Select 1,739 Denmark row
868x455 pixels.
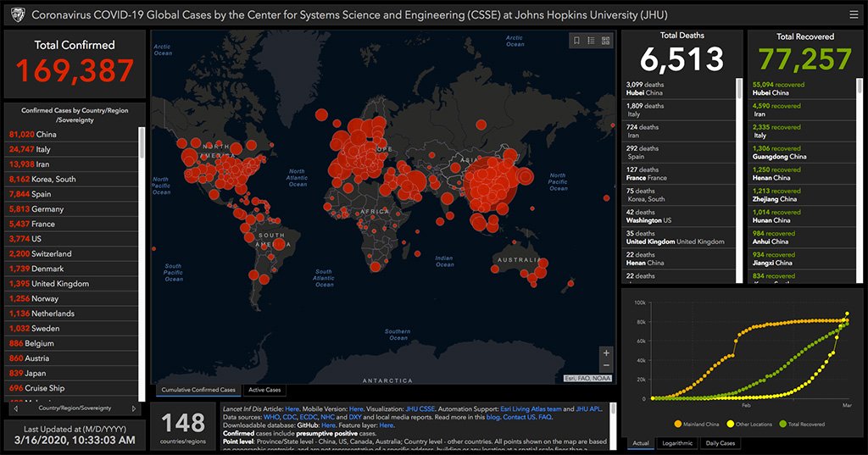pos(71,269)
